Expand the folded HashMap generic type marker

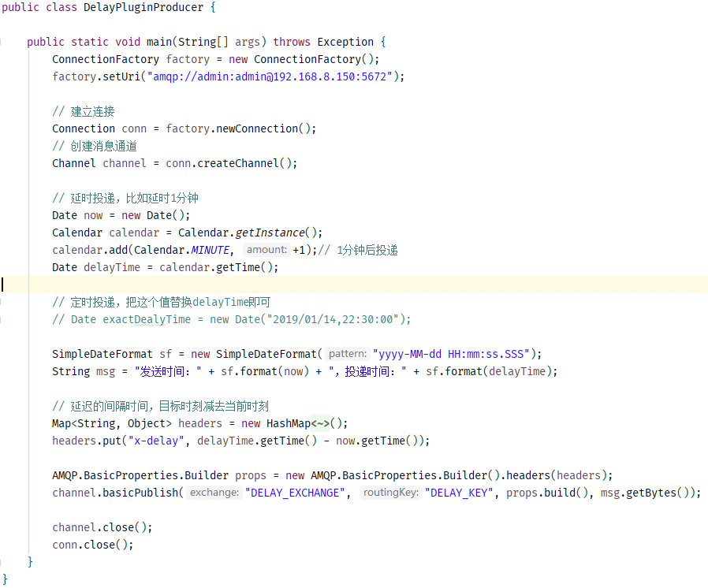tap(321, 423)
